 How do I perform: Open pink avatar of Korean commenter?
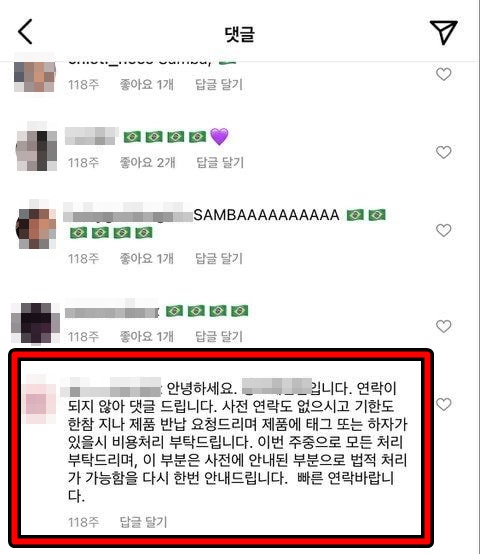[39, 401]
